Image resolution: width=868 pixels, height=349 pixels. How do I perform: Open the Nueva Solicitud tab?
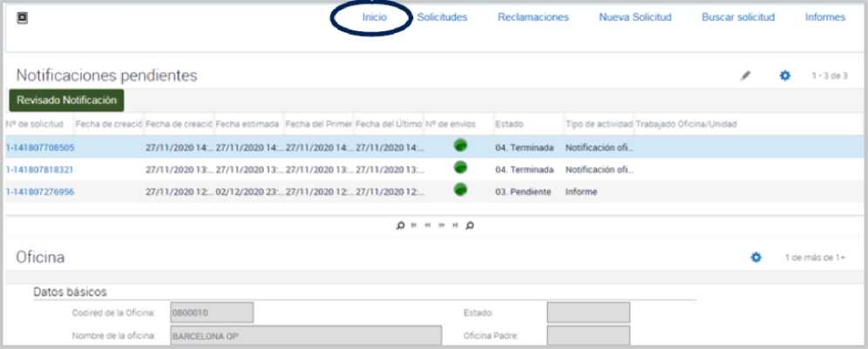point(634,17)
